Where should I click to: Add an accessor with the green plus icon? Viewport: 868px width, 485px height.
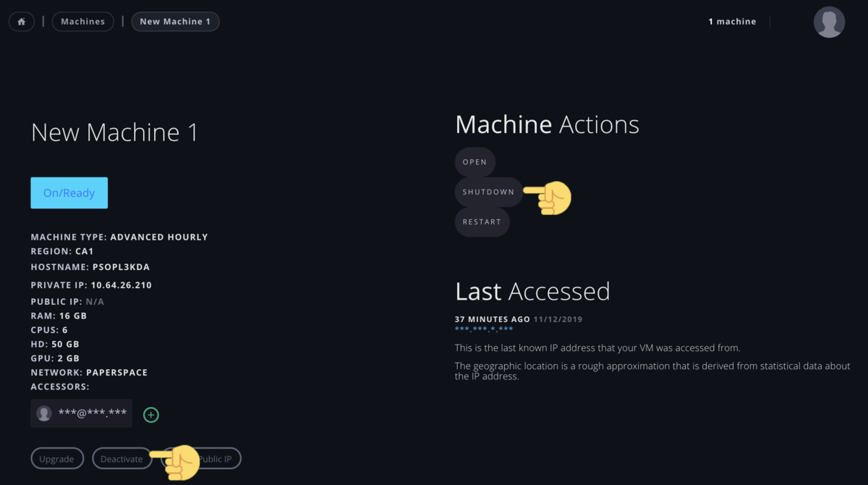[150, 415]
